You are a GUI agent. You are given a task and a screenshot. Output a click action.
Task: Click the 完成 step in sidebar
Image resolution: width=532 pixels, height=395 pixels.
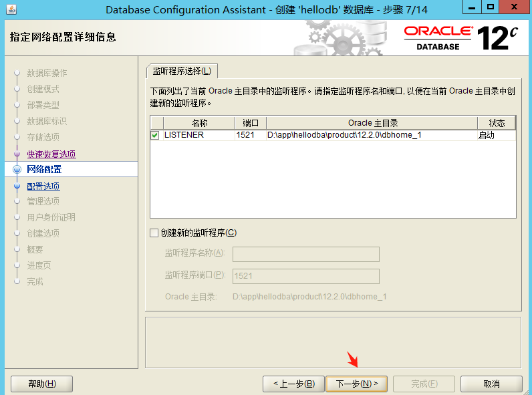pos(35,281)
